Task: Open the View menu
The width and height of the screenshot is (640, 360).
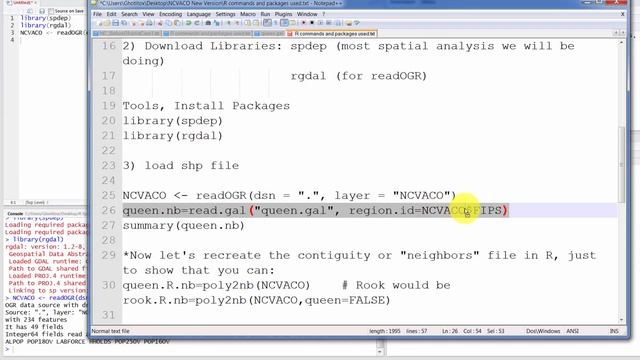Action: (x=148, y=14)
